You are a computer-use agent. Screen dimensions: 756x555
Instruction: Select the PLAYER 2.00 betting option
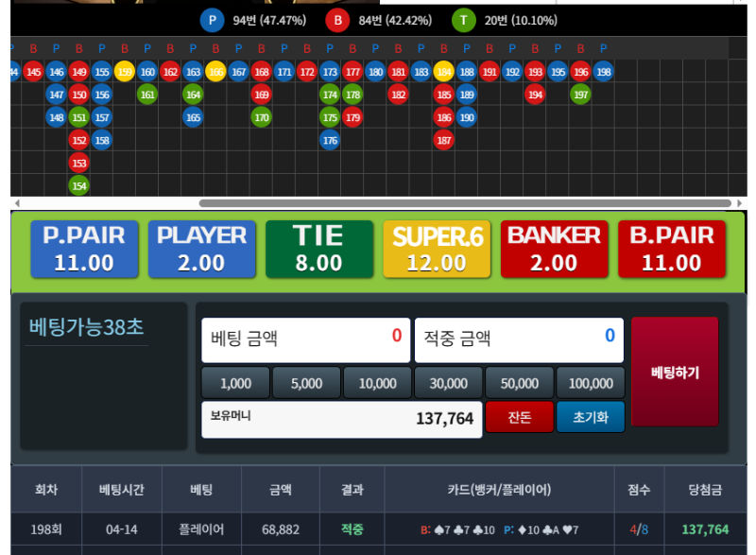pos(201,249)
